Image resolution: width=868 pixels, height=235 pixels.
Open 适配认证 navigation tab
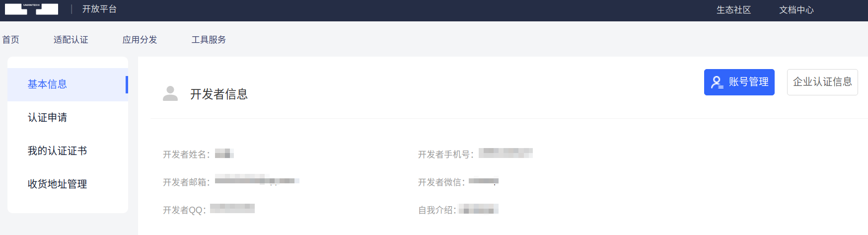[x=71, y=40]
